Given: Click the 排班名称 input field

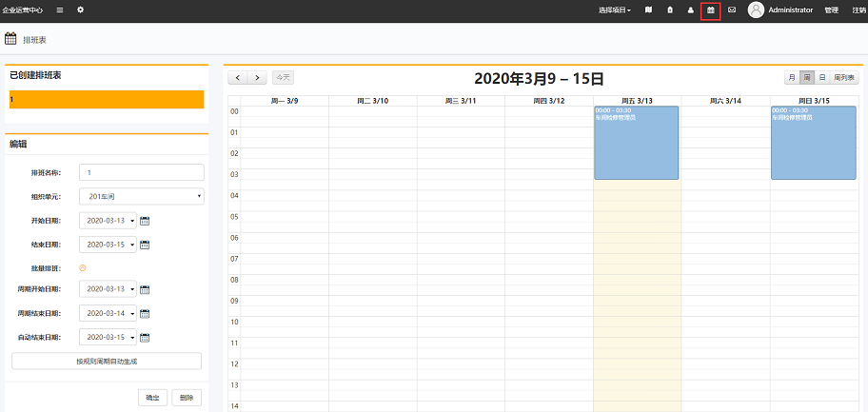Looking at the screenshot, I should [141, 172].
